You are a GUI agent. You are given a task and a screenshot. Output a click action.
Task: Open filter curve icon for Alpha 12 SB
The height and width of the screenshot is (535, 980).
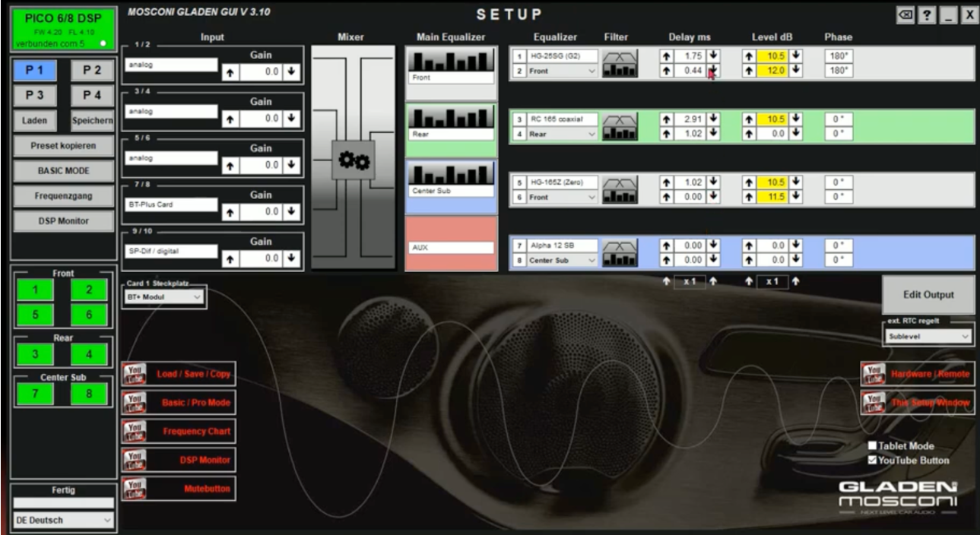(x=620, y=245)
